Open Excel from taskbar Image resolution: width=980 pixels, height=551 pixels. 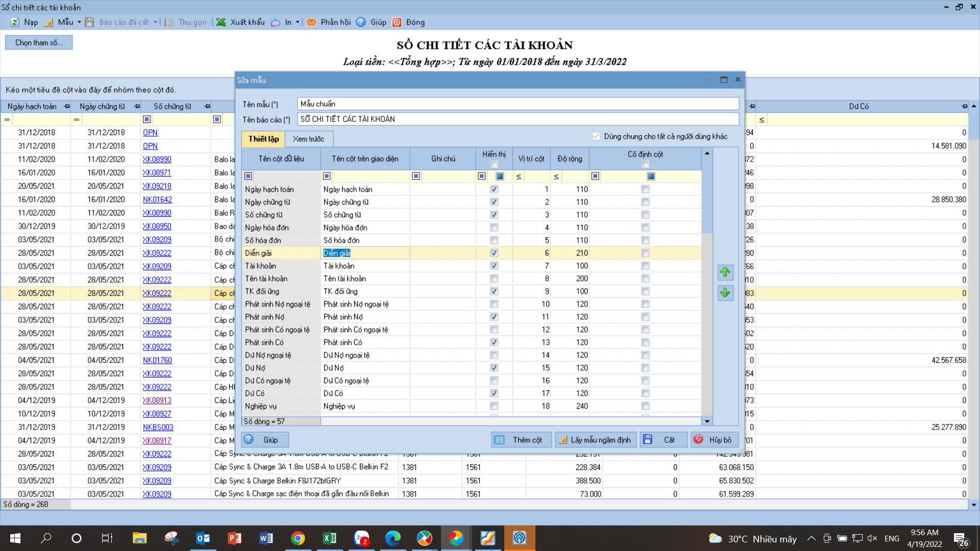tap(329, 538)
